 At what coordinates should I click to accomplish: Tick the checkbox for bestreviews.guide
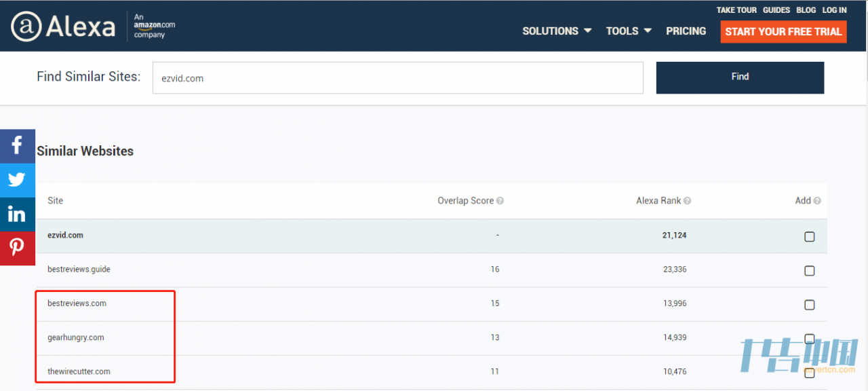(809, 271)
